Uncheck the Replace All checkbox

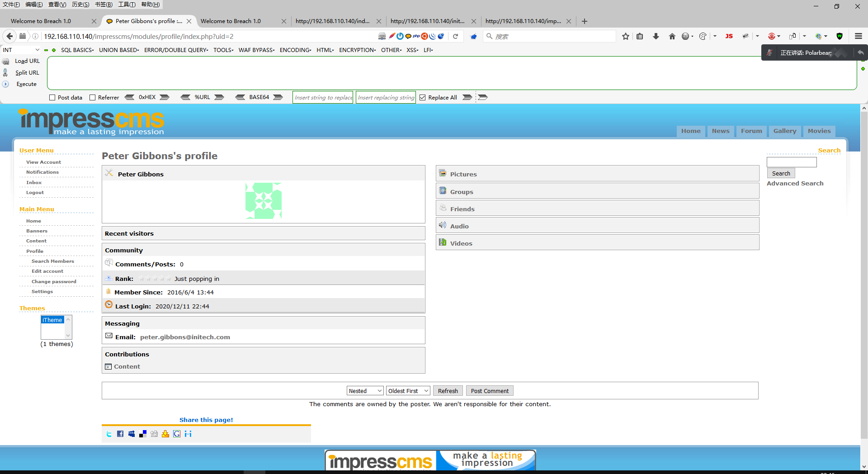[x=423, y=98]
